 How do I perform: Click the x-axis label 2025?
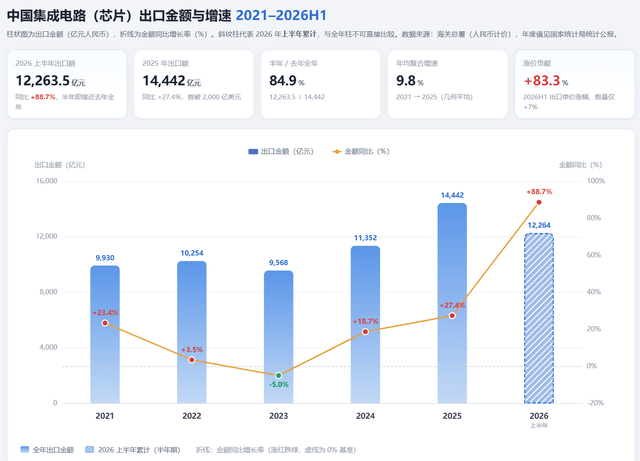pyautogui.click(x=452, y=416)
